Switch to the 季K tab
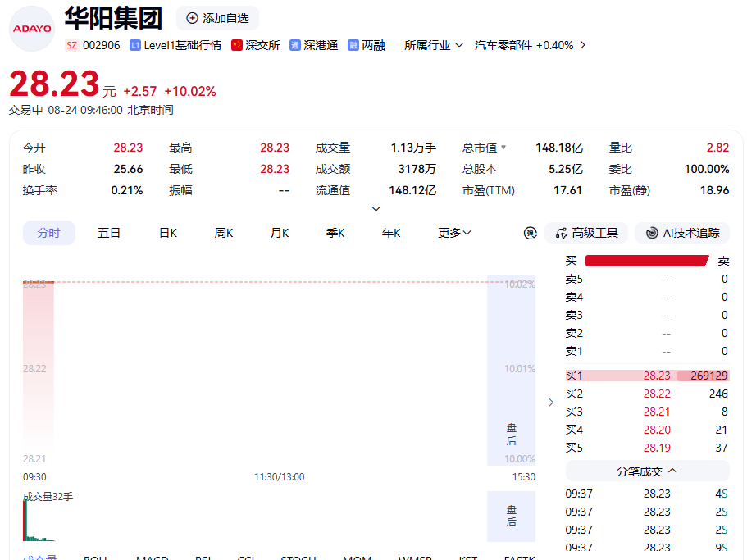This screenshot has height=560, width=747. tap(335, 233)
